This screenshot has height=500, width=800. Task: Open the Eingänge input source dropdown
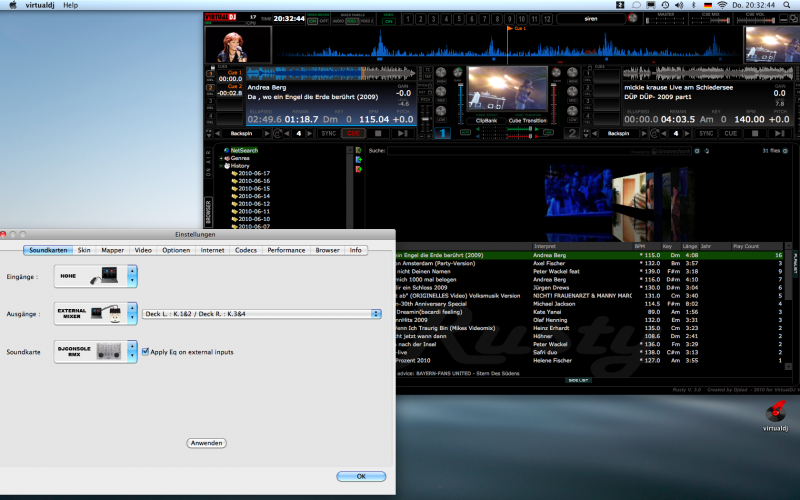coord(132,276)
